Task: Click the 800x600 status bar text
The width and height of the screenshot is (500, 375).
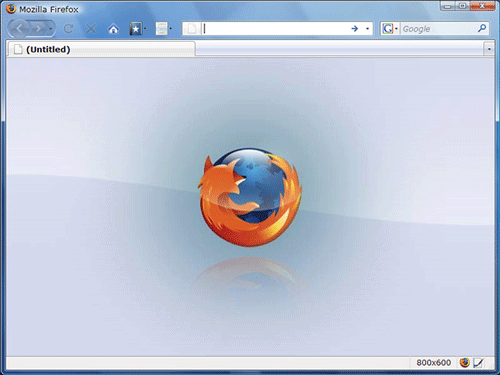Action: (433, 363)
